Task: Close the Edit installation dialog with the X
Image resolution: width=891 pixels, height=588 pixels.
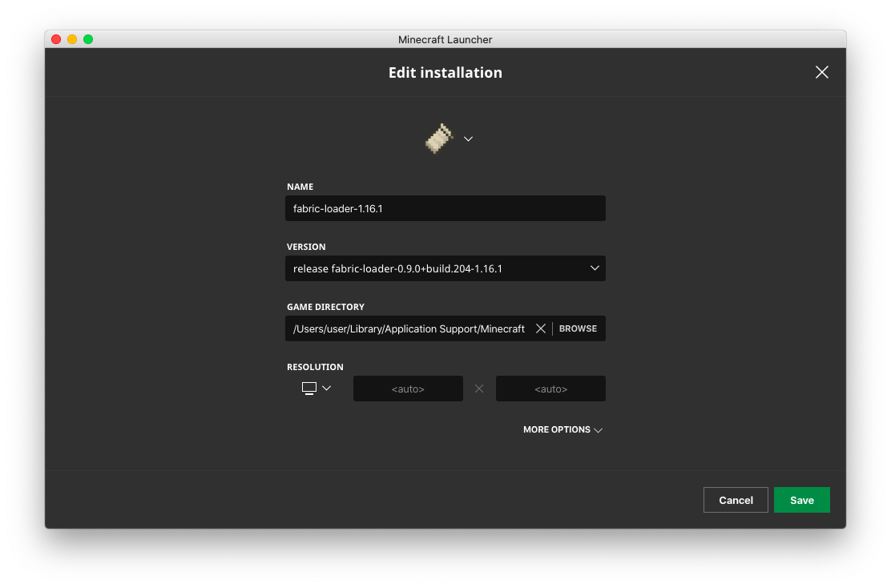Action: click(x=821, y=72)
